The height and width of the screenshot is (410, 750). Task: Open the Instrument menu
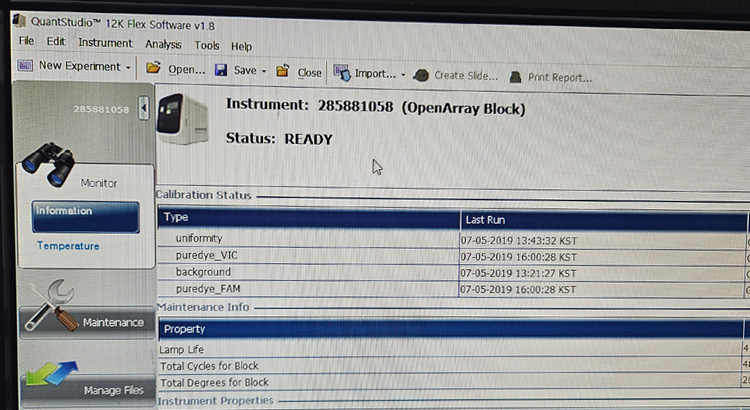coord(105,43)
